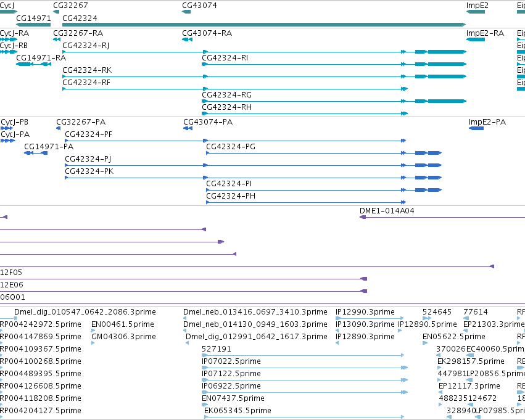The height and width of the screenshot is (420, 525).
Task: Click EST label EN05622.5prime
Action: click(453, 337)
